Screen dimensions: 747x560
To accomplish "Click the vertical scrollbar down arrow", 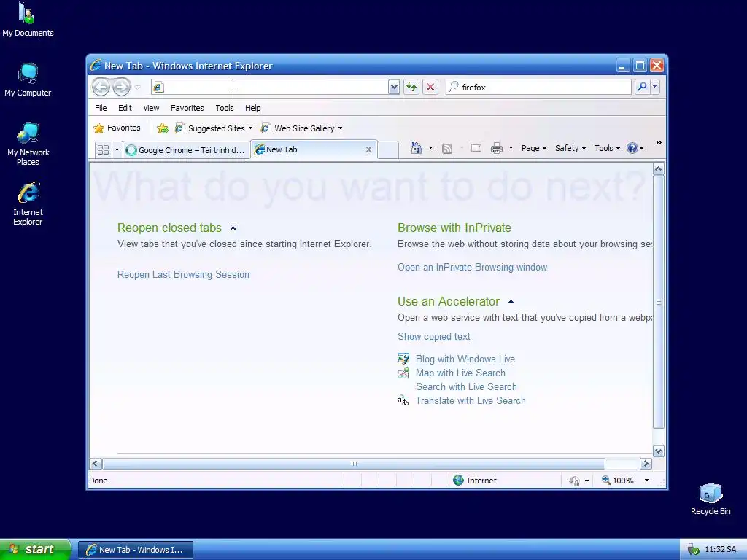I will [x=659, y=451].
